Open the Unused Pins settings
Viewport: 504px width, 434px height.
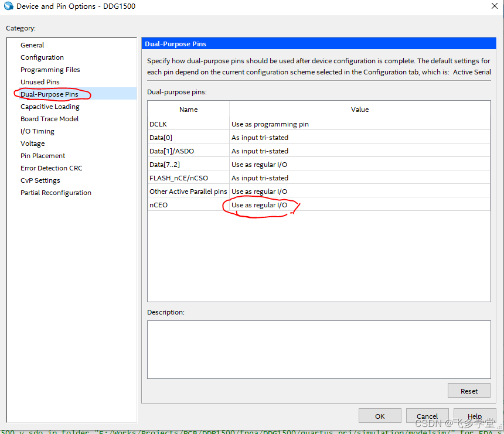[40, 81]
